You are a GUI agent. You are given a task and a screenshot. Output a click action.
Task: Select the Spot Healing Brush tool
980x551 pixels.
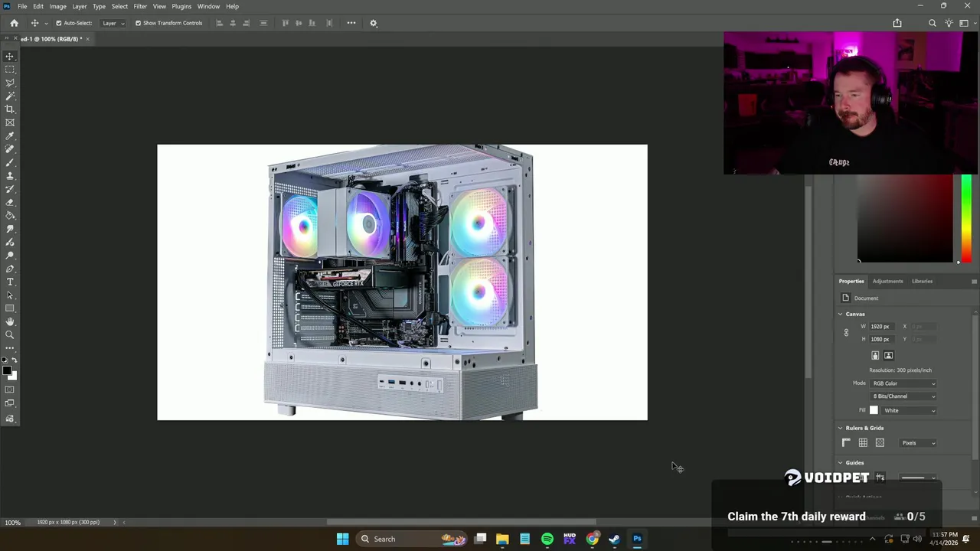click(x=10, y=149)
